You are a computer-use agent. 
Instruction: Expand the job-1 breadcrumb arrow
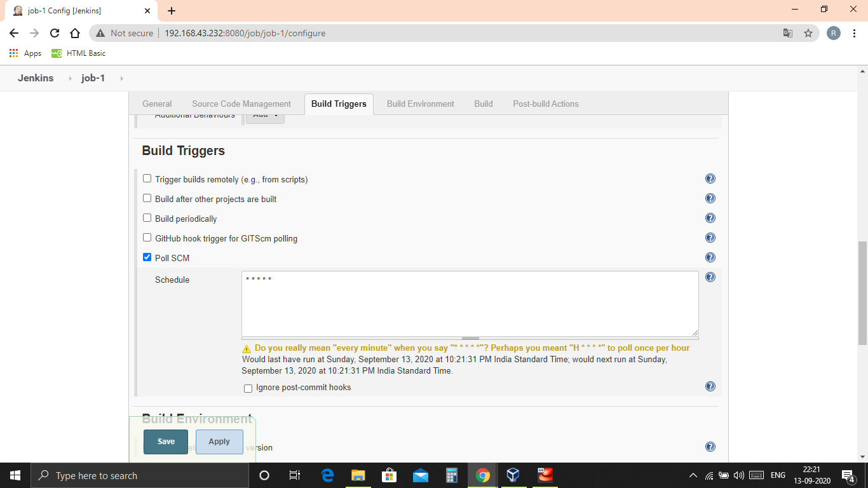121,78
